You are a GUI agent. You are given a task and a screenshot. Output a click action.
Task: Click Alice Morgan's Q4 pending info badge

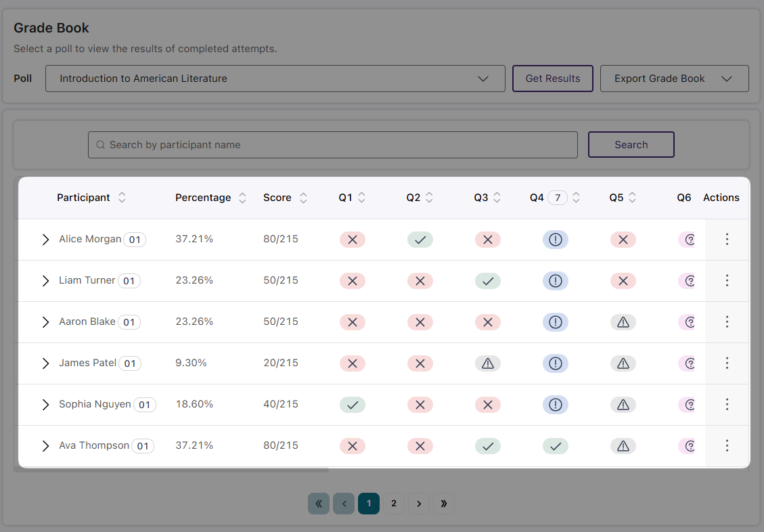pos(555,240)
